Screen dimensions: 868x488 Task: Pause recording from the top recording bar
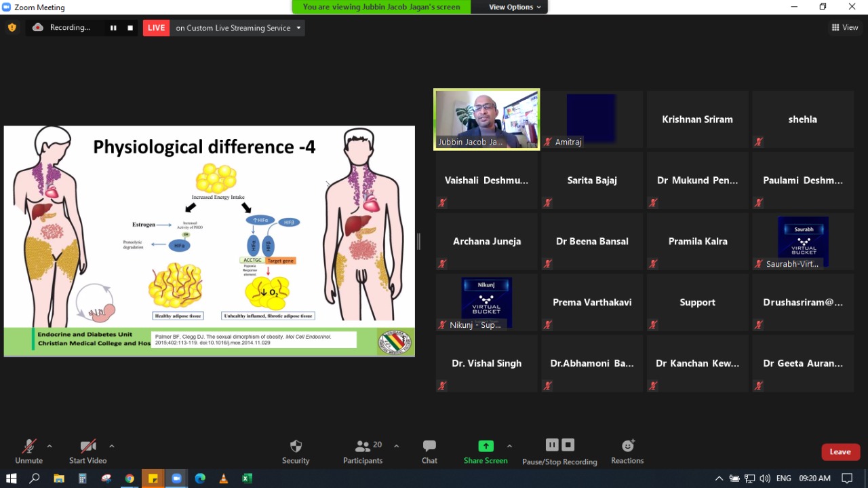pos(113,28)
